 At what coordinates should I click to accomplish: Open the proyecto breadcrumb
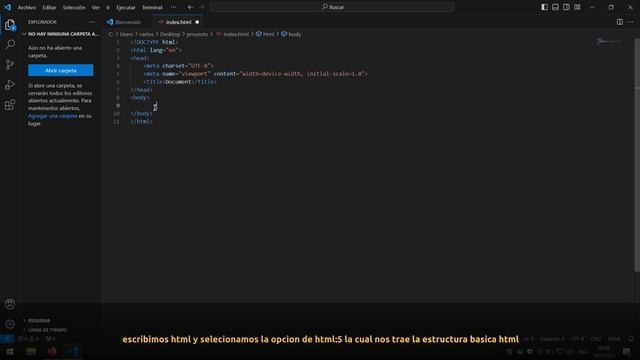tap(197, 34)
